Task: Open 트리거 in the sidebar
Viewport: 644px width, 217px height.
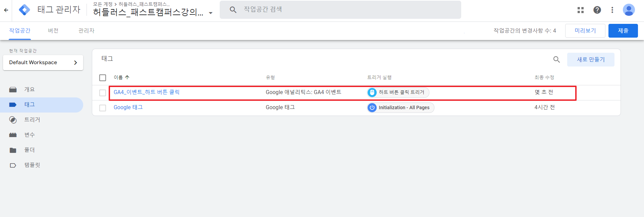Action: (x=32, y=120)
